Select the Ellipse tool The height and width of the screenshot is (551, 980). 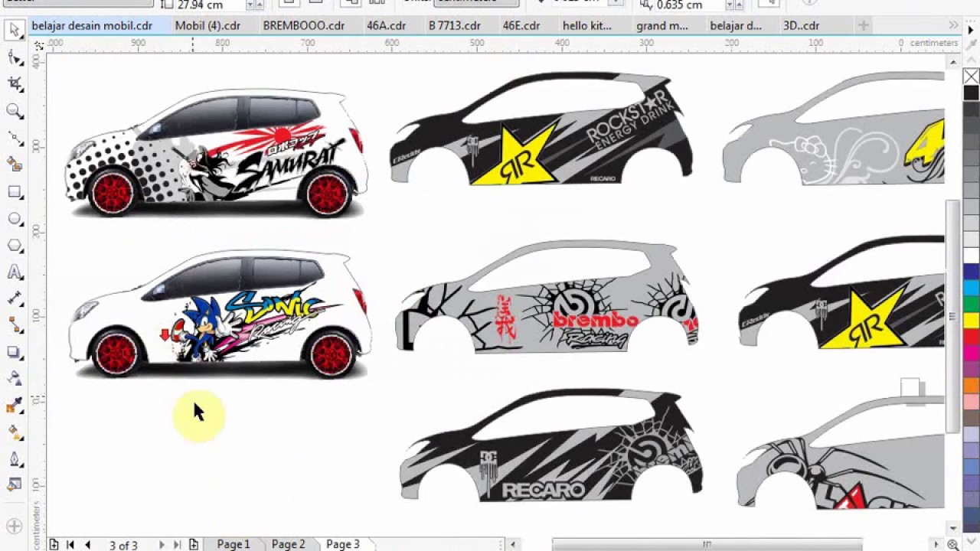click(15, 219)
